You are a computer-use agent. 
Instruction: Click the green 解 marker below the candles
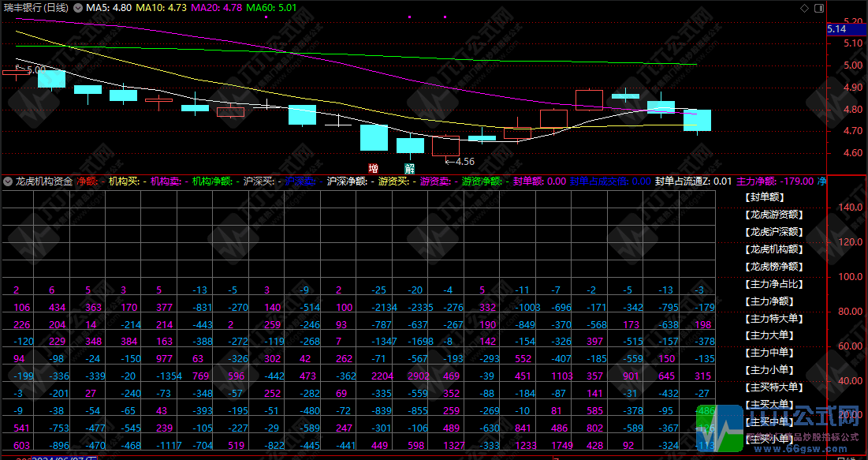[409, 167]
